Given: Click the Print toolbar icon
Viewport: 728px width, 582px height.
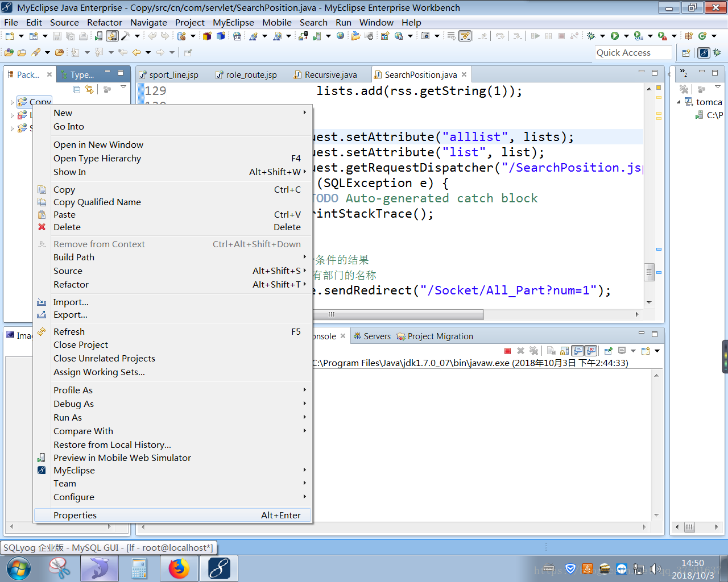Looking at the screenshot, I should coord(83,36).
